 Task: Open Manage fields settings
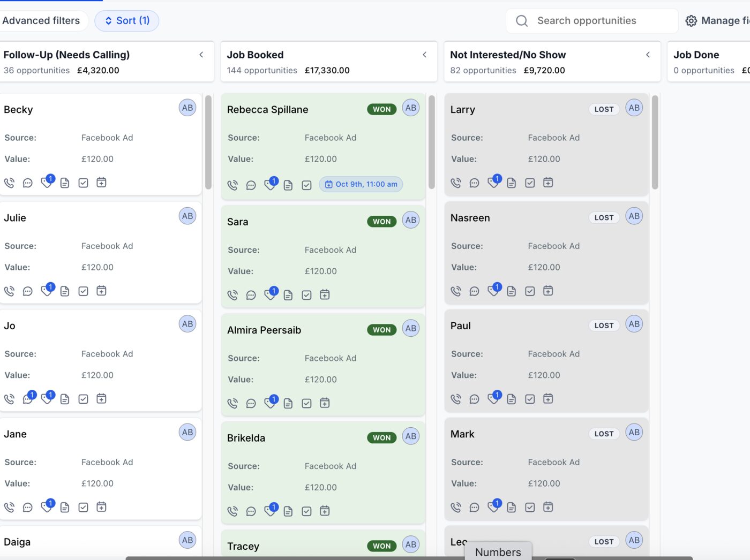(x=718, y=21)
